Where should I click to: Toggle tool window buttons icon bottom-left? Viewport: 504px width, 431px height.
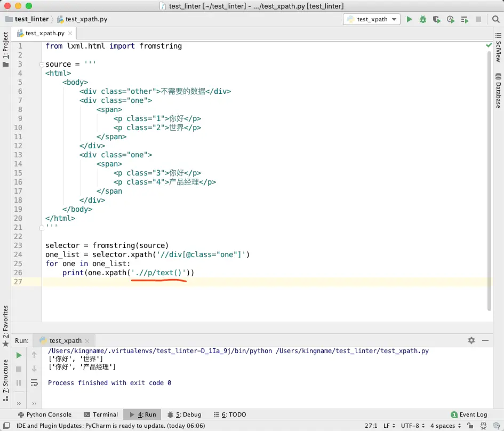coord(6,426)
